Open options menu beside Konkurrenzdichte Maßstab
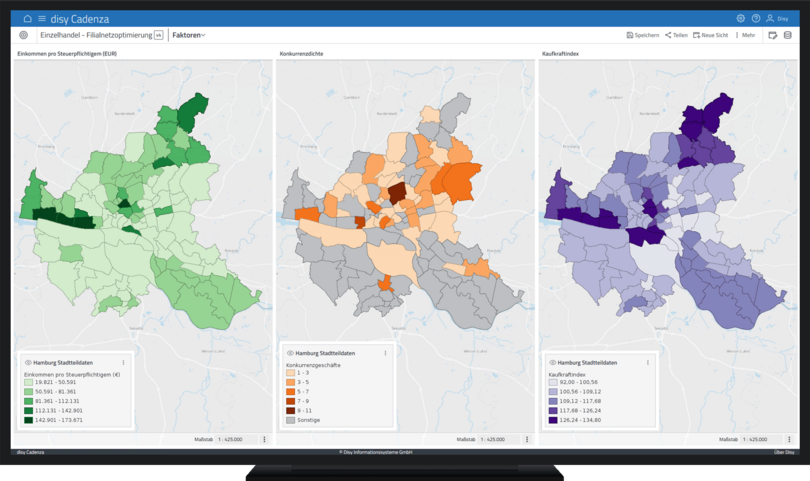This screenshot has height=481, width=810. point(527,439)
